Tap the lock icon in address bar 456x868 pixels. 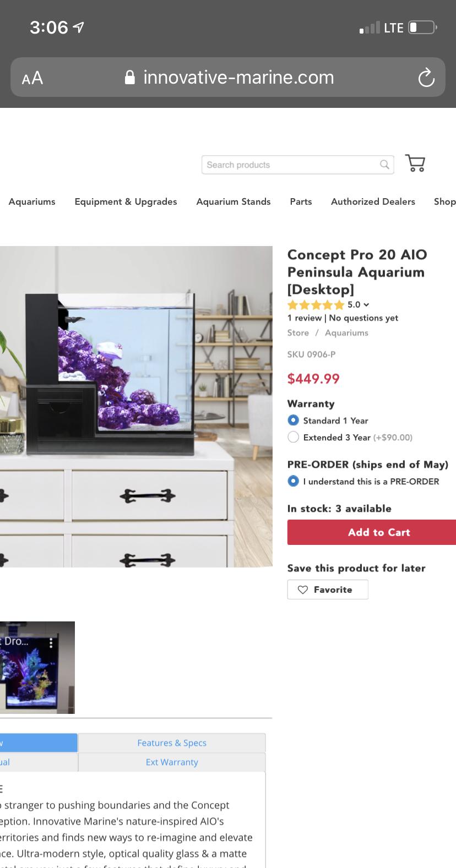(x=130, y=77)
